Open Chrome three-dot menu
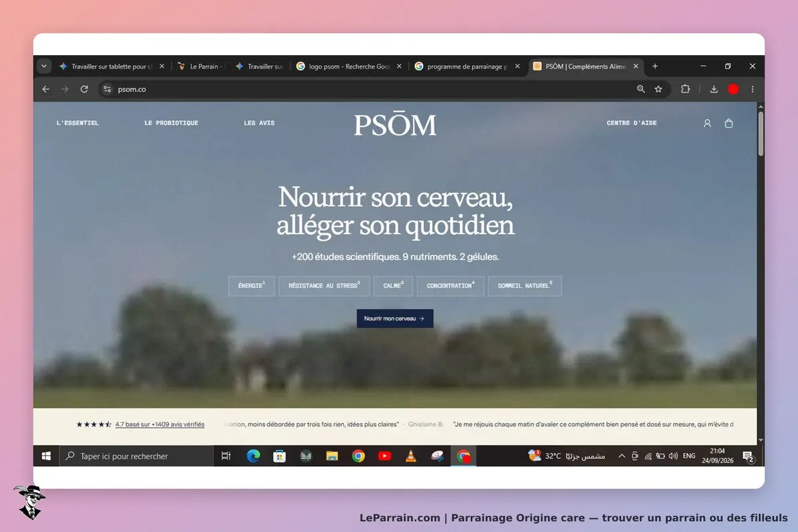This screenshot has width=798, height=532. pos(752,89)
